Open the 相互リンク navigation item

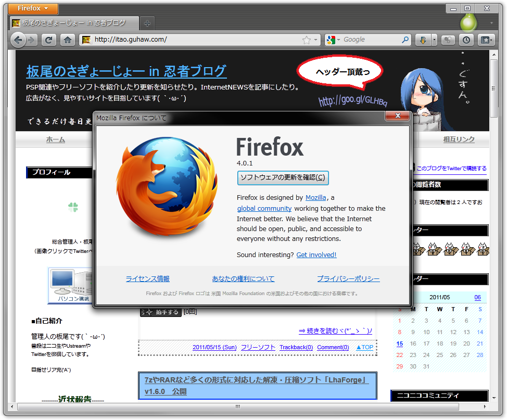tap(459, 139)
